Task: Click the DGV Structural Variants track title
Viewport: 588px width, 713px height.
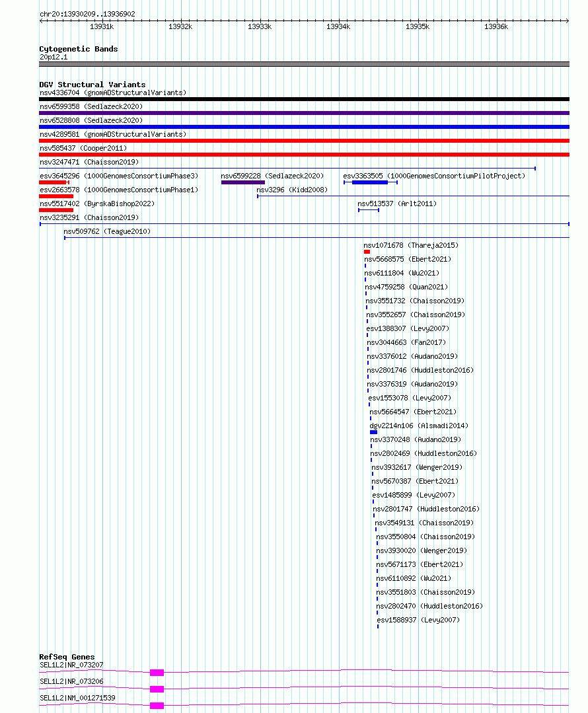Action: pos(92,85)
